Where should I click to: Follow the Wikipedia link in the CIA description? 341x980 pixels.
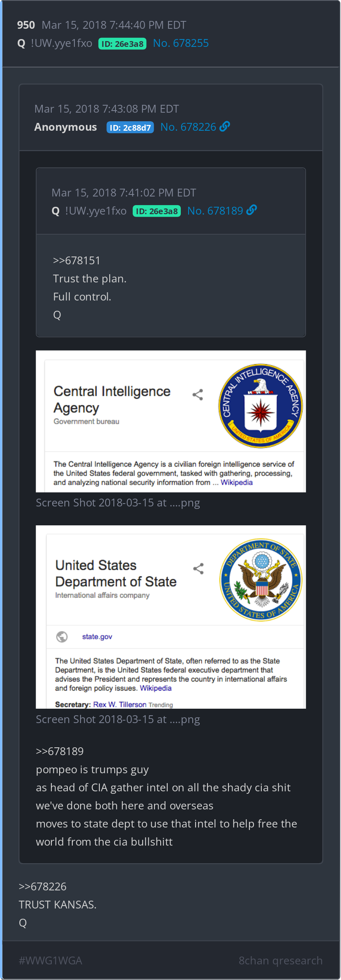(x=237, y=483)
